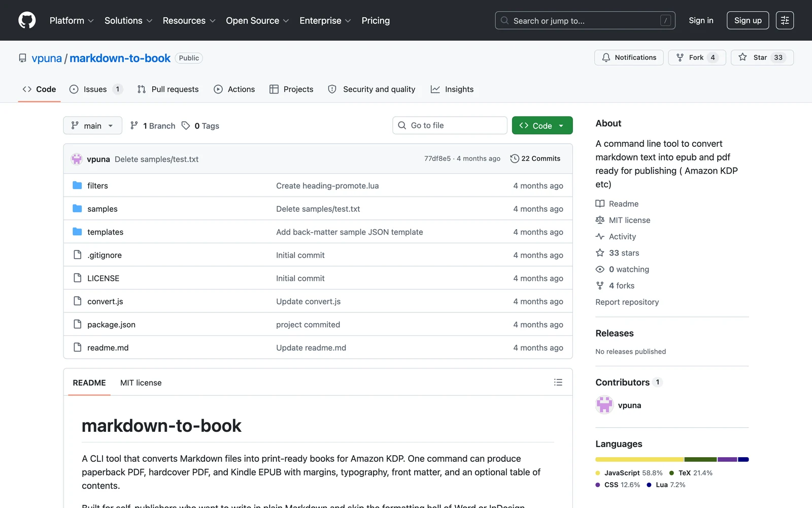Viewport: 812px width, 508px height.
Task: Click the scales icon beside MIT license
Action: pyautogui.click(x=600, y=220)
